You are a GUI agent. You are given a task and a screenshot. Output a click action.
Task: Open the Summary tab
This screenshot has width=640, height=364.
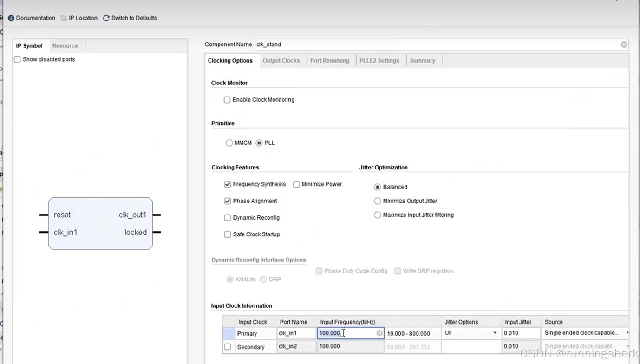pyautogui.click(x=422, y=61)
